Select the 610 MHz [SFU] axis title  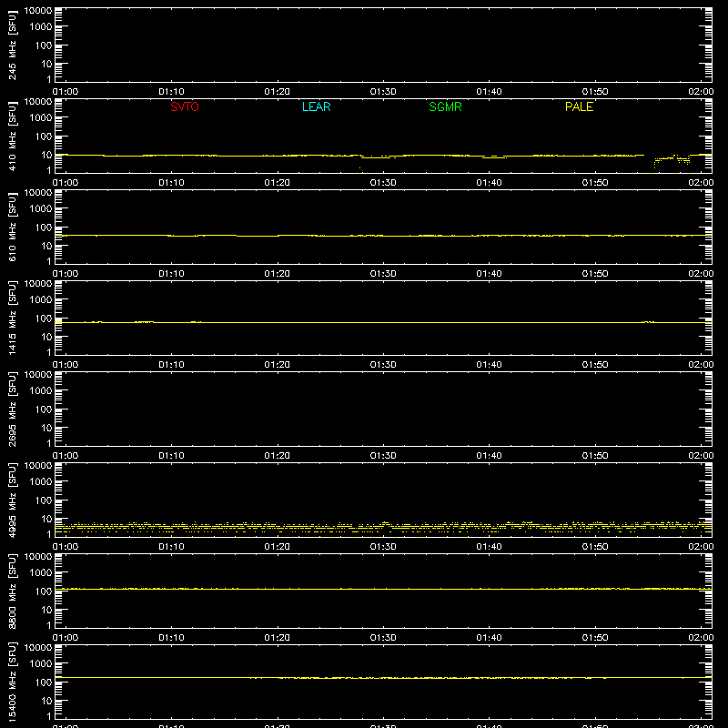[12, 227]
